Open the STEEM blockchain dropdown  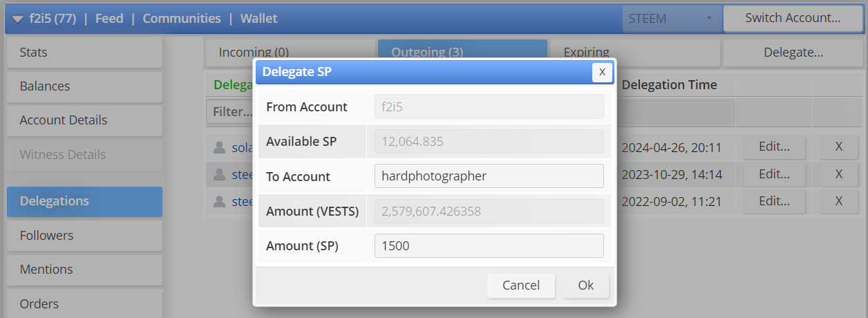(x=671, y=19)
